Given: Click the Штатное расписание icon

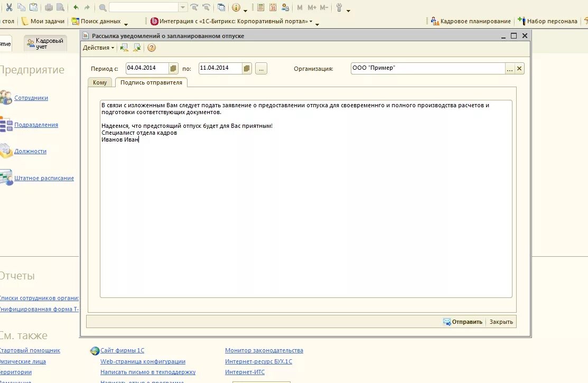Looking at the screenshot, I should coord(6,177).
